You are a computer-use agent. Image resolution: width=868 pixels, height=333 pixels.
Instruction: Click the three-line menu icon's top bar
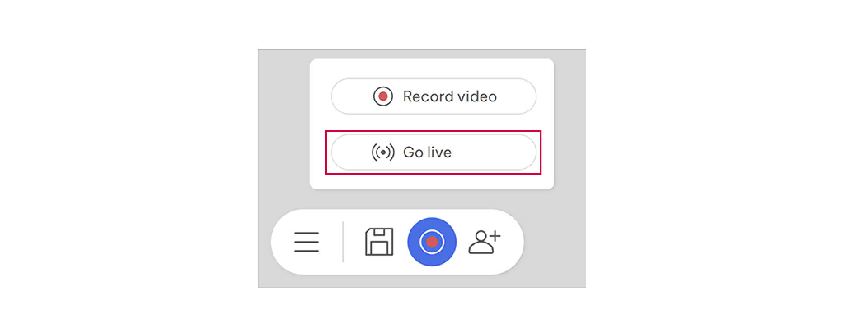click(x=306, y=233)
